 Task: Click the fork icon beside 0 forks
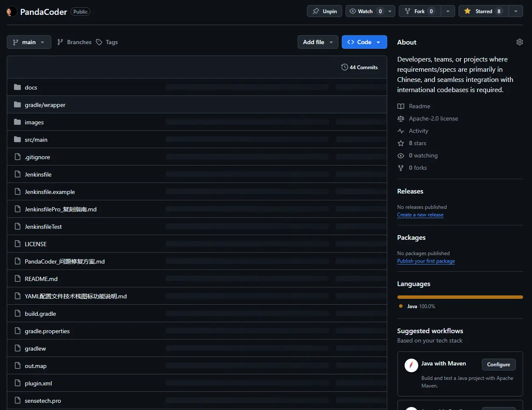(401, 168)
